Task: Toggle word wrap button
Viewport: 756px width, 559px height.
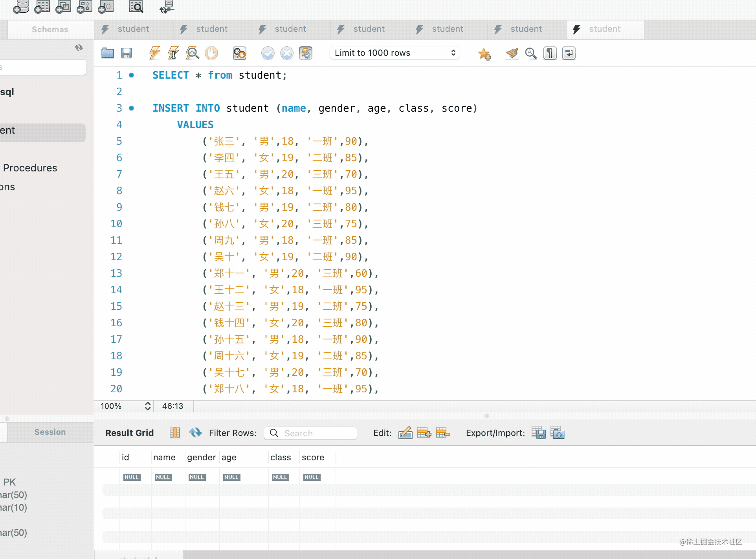Action: (x=569, y=53)
